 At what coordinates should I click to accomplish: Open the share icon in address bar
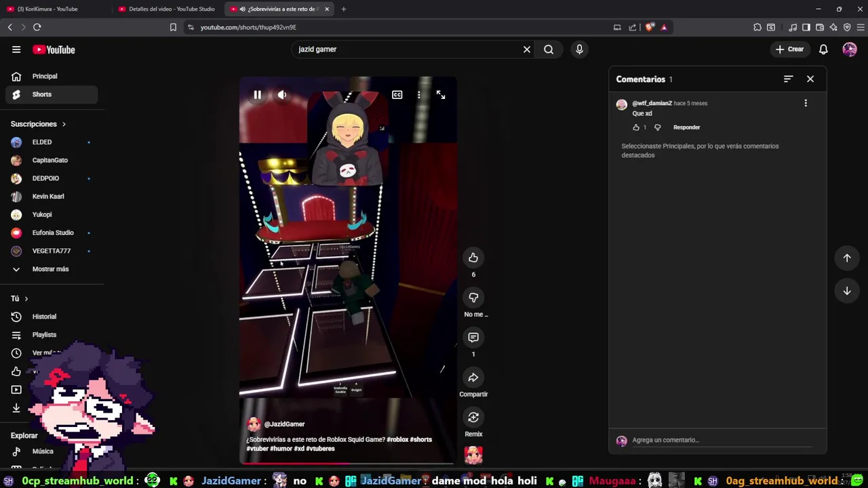(632, 27)
